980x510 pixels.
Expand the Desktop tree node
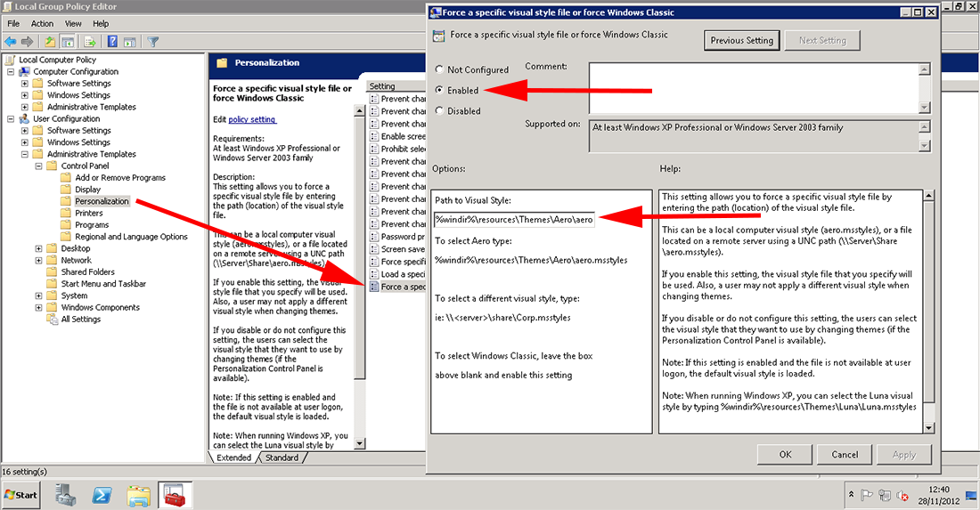coord(38,248)
